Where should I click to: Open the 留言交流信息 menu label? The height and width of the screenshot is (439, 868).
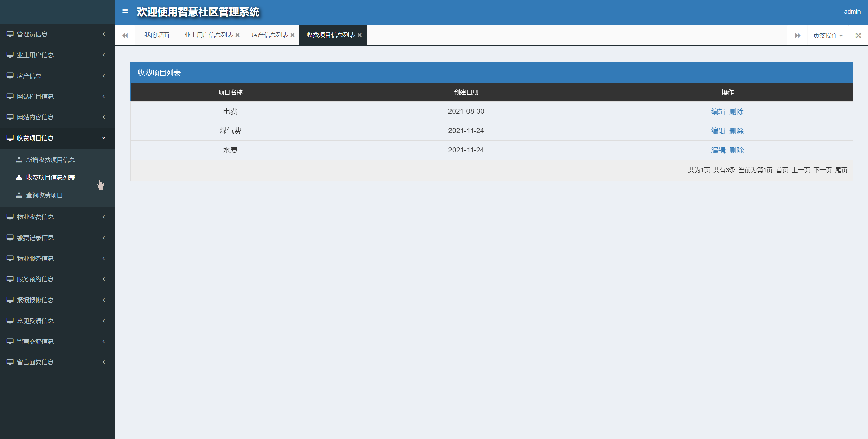tap(35, 341)
